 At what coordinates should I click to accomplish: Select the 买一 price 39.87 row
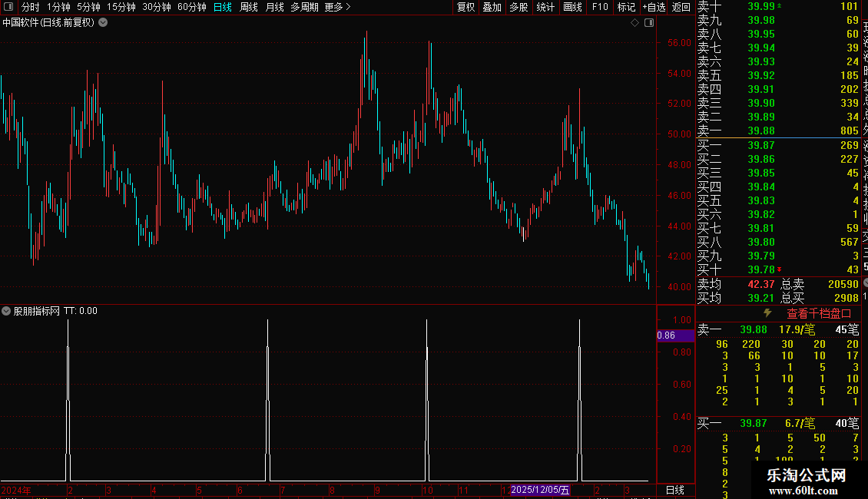(778, 145)
